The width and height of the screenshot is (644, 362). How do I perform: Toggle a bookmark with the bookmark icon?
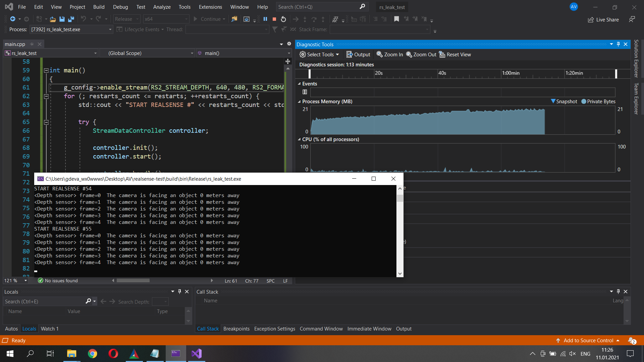coord(396,19)
